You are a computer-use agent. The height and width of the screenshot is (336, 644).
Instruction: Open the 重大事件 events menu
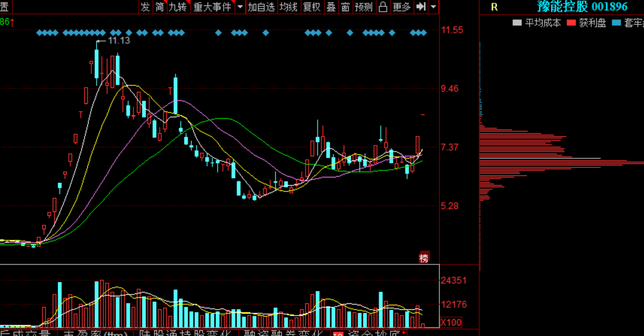212,7
